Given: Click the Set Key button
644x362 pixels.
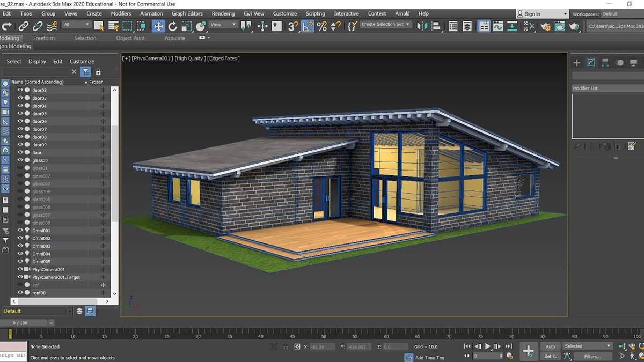Looking at the screenshot, I should point(550,356).
